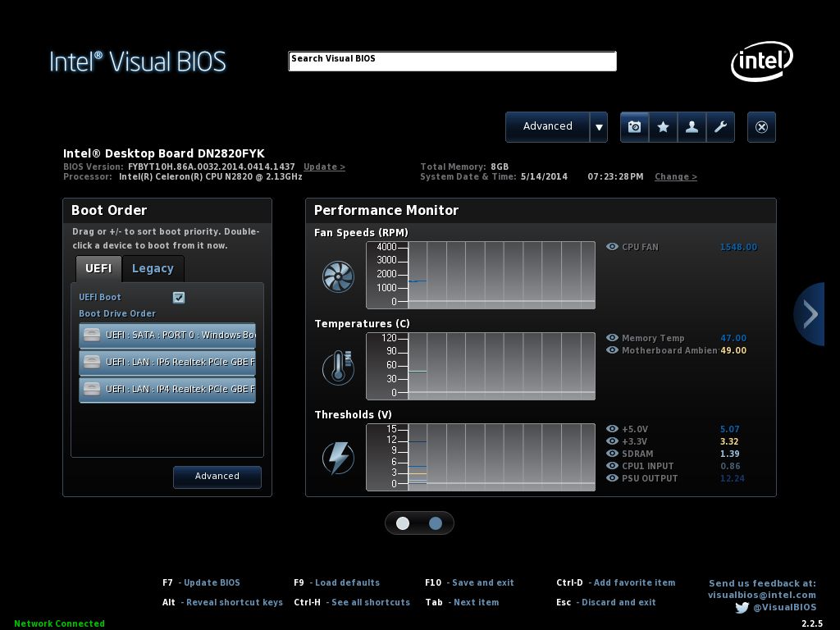Click the Update BIOS link

[x=324, y=167]
